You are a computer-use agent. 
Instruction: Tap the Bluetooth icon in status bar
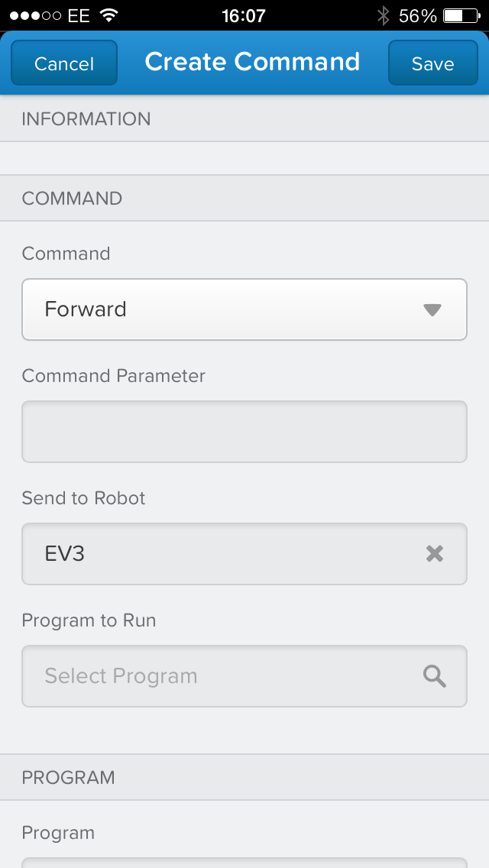coord(384,15)
